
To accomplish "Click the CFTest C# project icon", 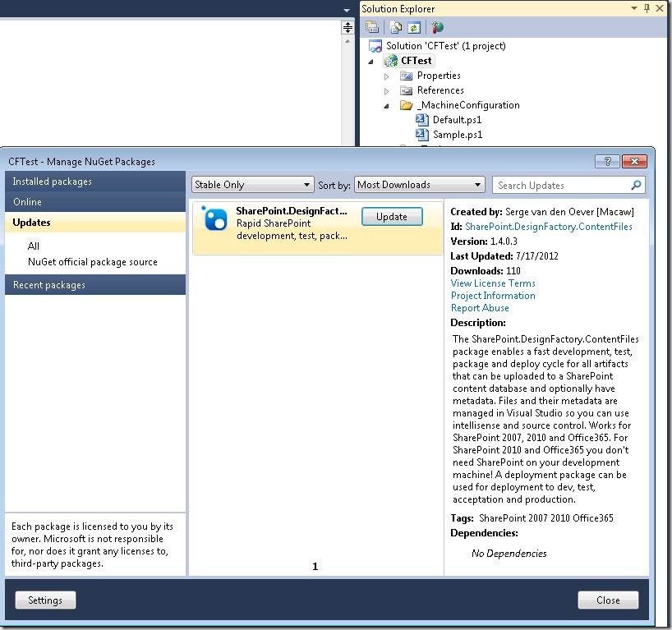I will 391,61.
